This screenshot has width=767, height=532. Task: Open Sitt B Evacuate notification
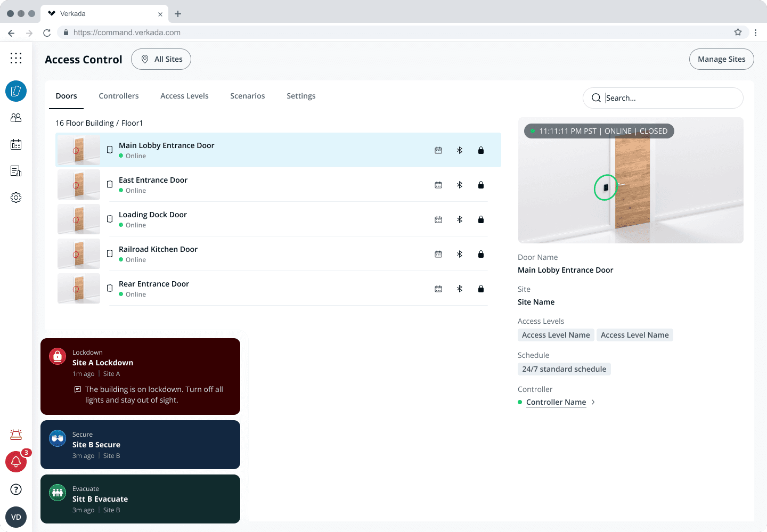pos(140,499)
